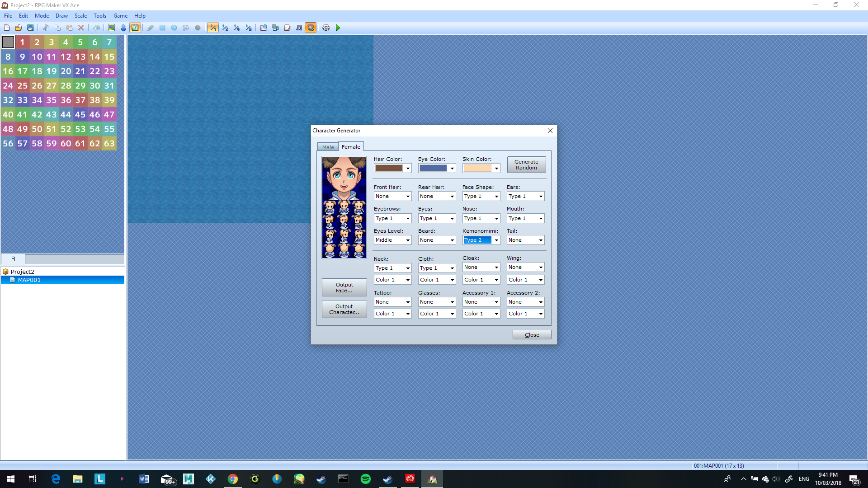
Task: Open the Sound Test music note icon
Action: [299, 28]
